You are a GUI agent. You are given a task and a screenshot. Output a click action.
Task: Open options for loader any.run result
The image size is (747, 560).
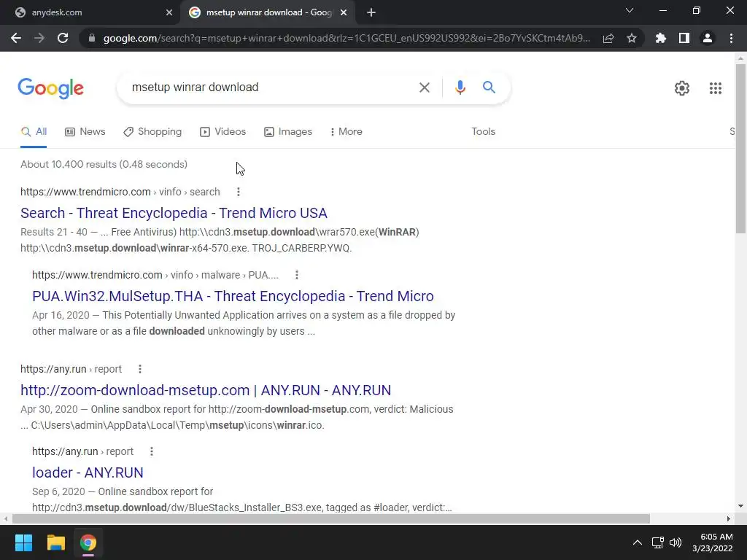pos(152,451)
